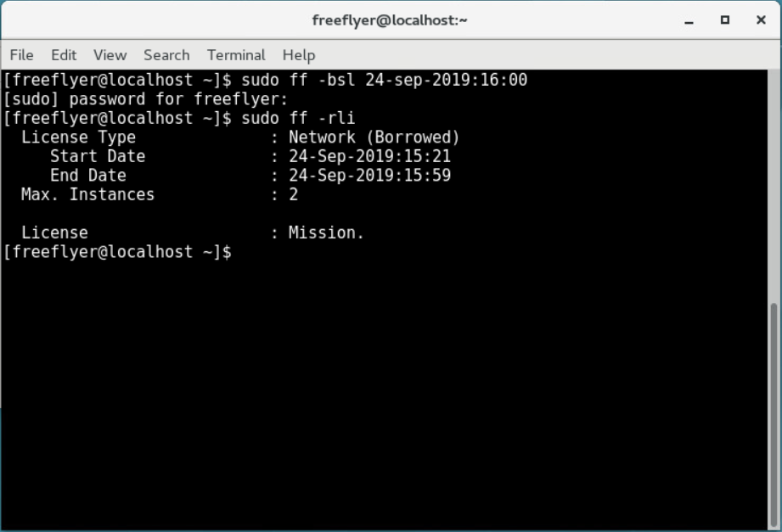The image size is (782, 532).
Task: Open the Terminal menu
Action: coord(236,55)
